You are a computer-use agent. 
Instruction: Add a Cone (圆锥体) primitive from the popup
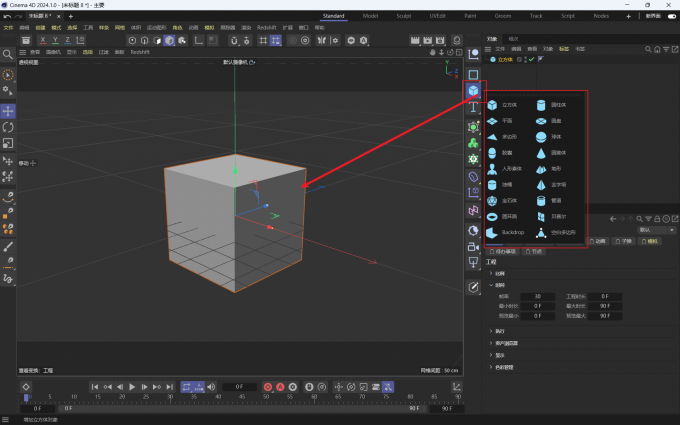[x=551, y=153]
